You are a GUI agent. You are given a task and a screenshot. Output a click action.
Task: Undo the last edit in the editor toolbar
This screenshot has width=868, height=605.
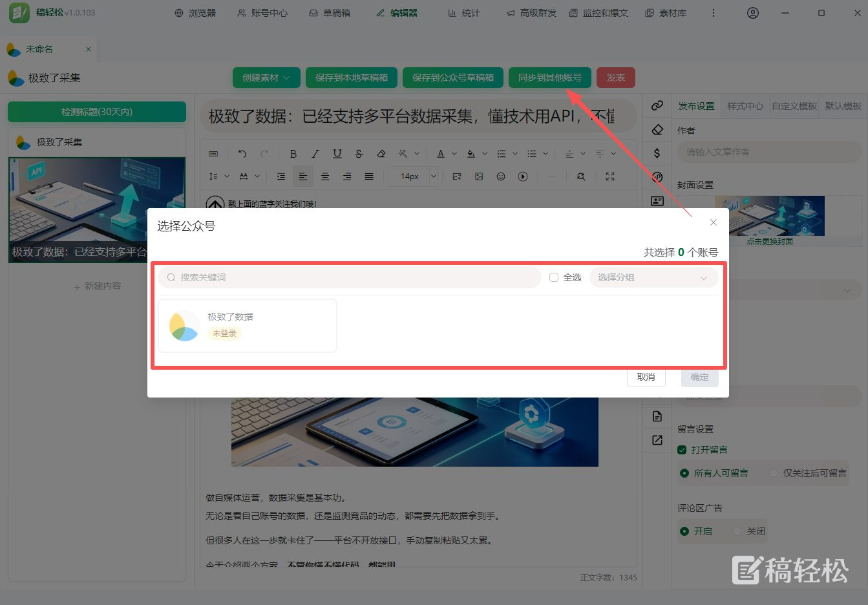coord(242,154)
